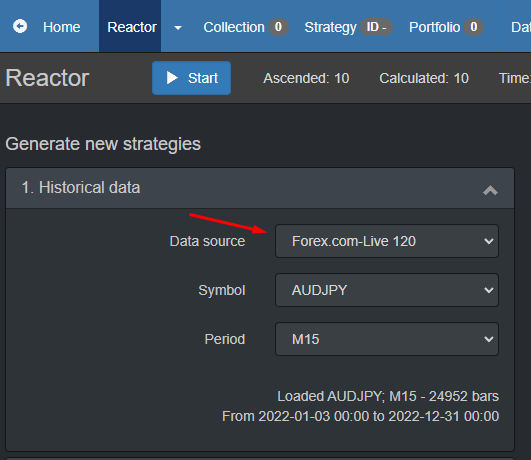Click the Collection count badge
This screenshot has height=460, width=531.
pos(278,27)
